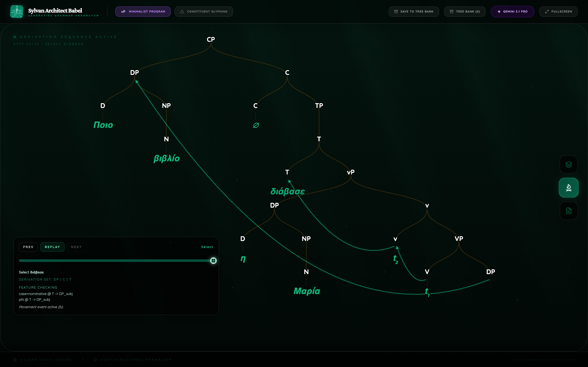
Task: Click the Sylvan Architect Babel tree logo
Action: point(17,12)
